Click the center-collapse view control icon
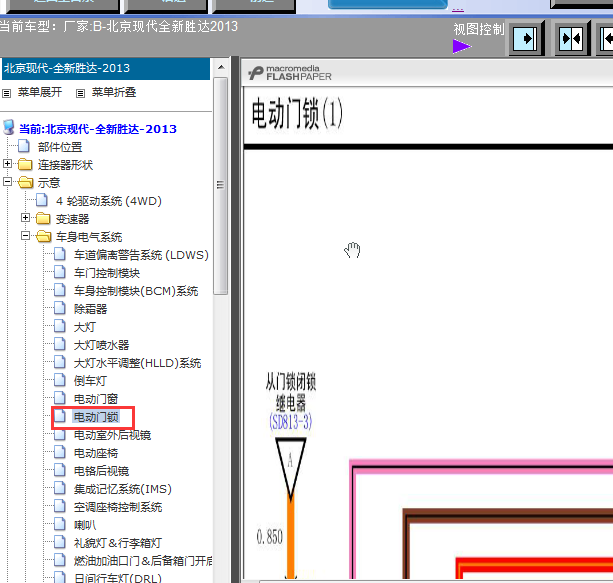Viewport: 613px width, 583px height. [x=571, y=39]
